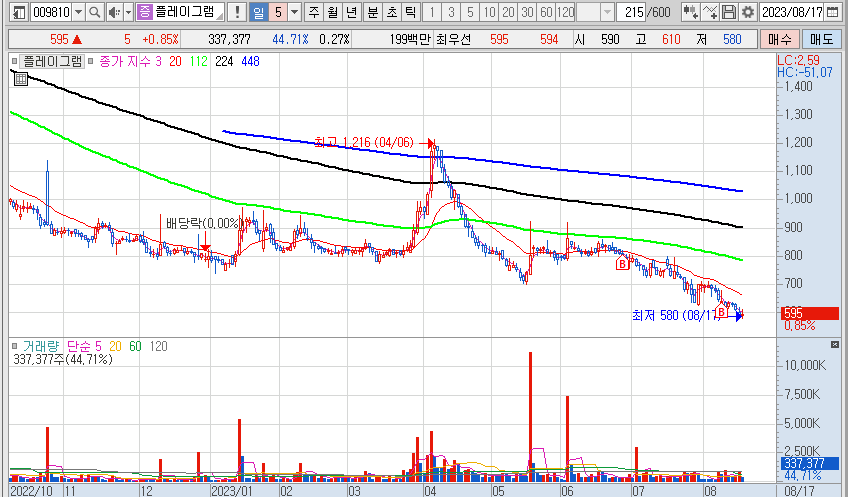Click the 배당락 red arrow marker

pyautogui.click(x=205, y=241)
